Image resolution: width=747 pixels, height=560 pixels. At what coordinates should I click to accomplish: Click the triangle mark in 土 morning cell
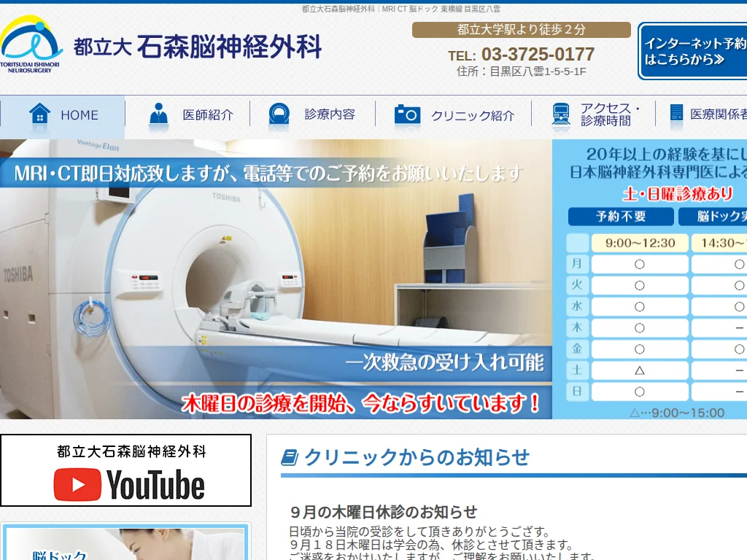(x=640, y=370)
